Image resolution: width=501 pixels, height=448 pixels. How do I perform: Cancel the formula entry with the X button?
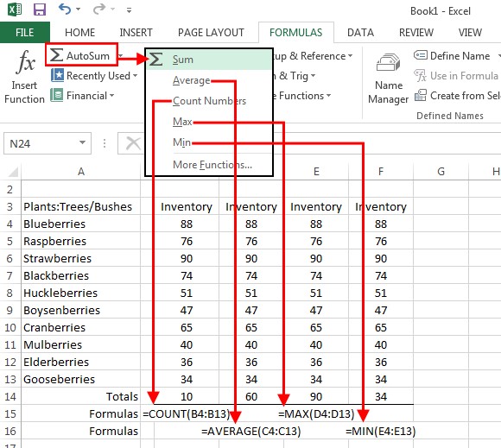coord(133,143)
